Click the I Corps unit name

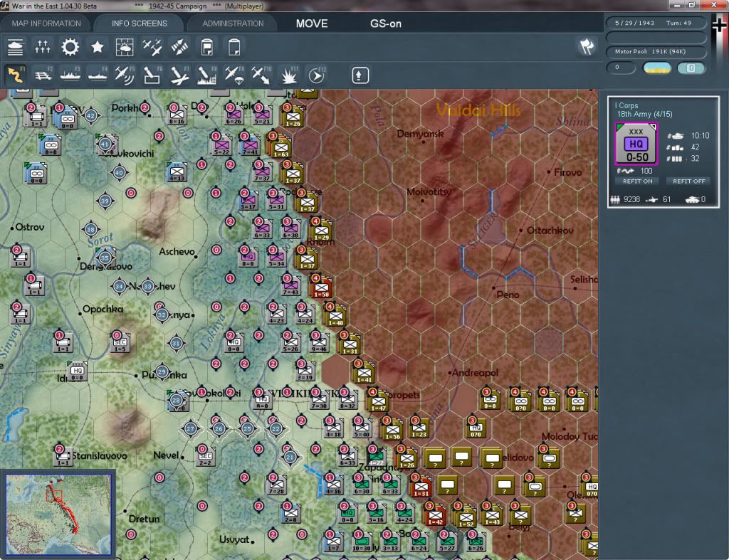click(x=626, y=105)
